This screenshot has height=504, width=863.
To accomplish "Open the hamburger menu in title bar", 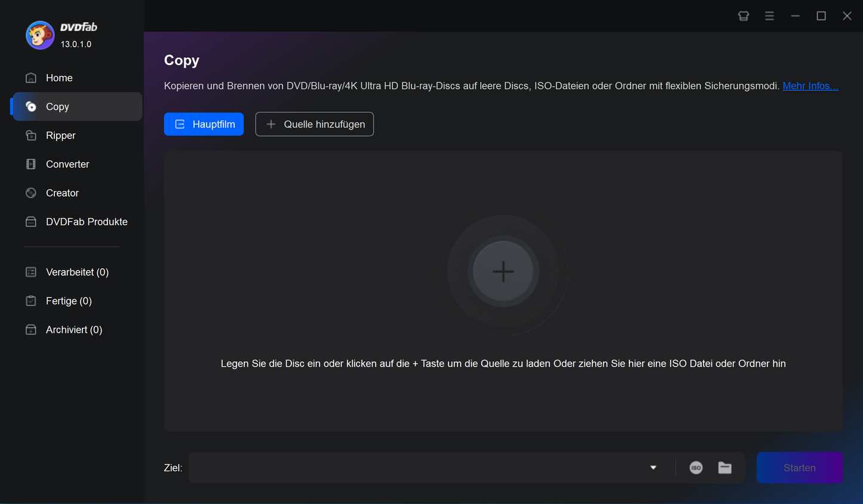I will point(769,16).
